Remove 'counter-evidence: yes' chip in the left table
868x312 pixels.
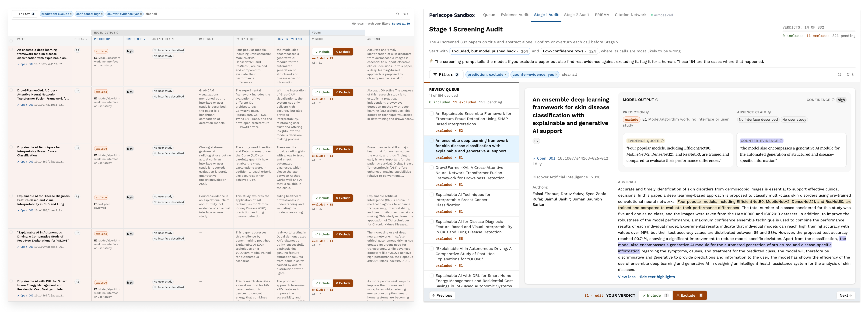point(141,14)
